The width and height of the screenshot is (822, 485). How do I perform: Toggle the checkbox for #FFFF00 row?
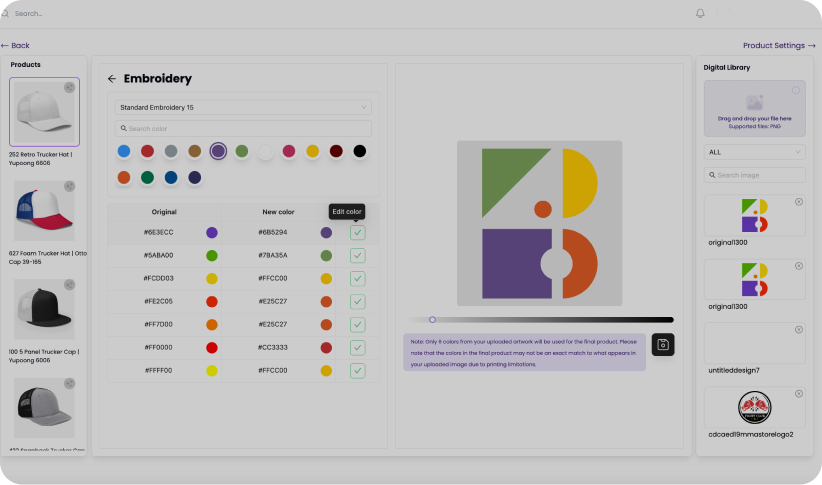click(x=357, y=370)
